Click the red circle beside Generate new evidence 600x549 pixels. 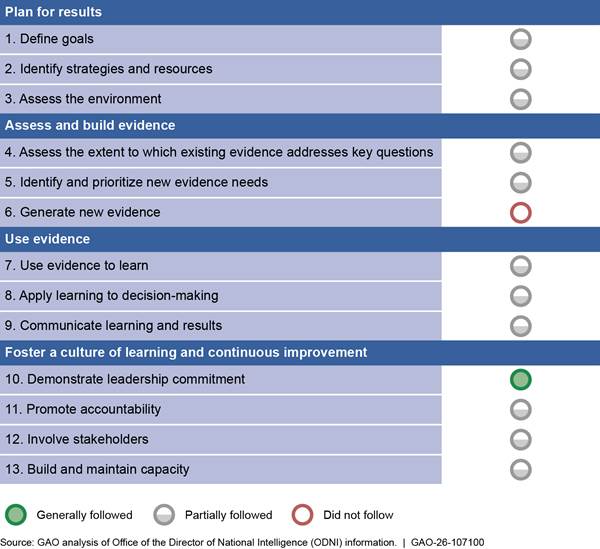click(520, 212)
